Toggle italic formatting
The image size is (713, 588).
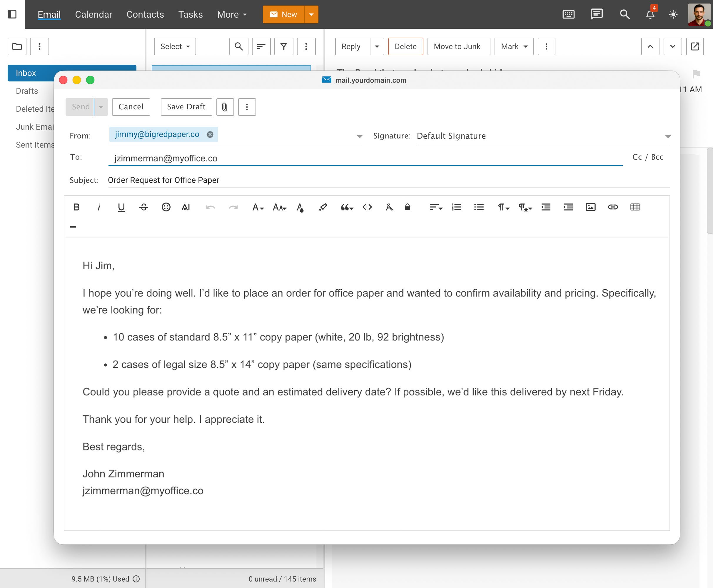(99, 207)
